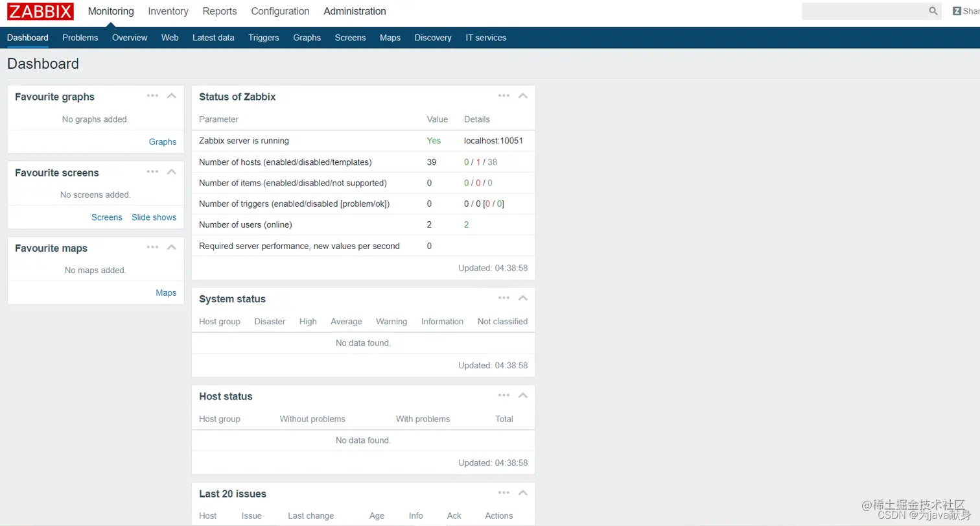Viewport: 980px width, 526px height.
Task: Open the Latest data tab
Action: (213, 38)
